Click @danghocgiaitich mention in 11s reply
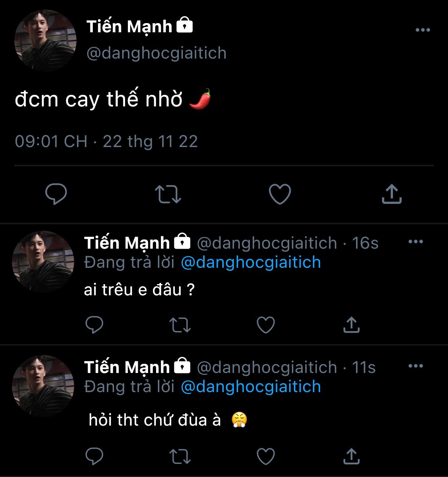 pyautogui.click(x=251, y=387)
